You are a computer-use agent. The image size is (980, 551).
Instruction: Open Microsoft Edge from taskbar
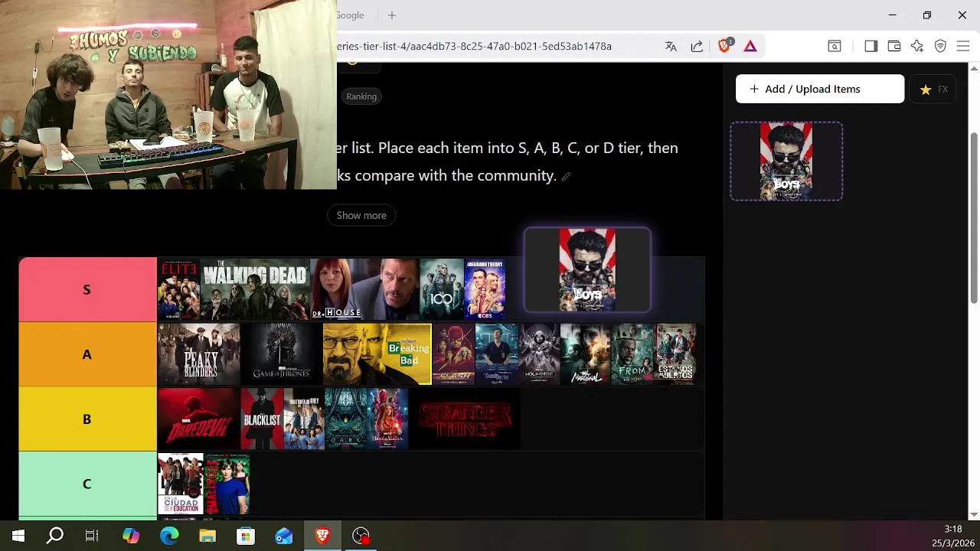point(169,536)
